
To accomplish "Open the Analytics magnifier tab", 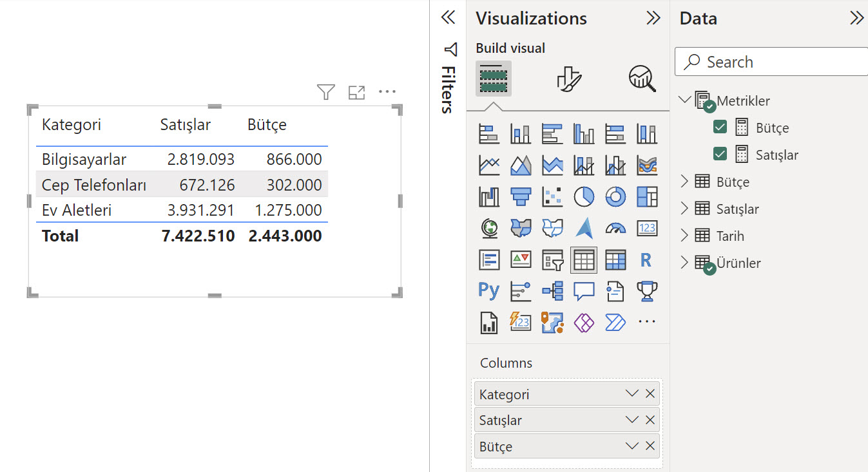I will click(642, 79).
